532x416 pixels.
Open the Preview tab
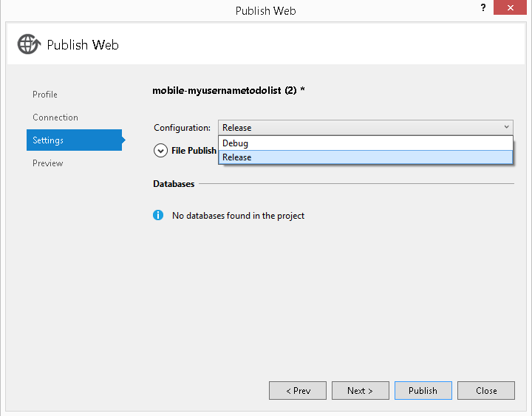click(48, 163)
